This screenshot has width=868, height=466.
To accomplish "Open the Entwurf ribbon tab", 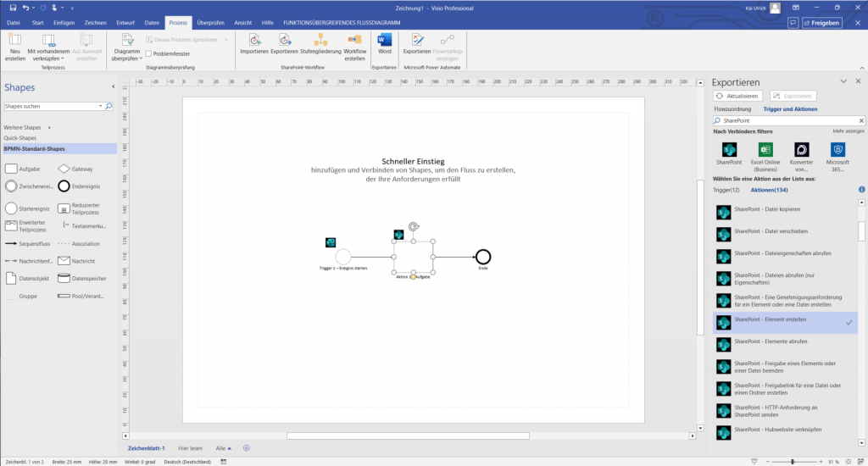I will click(125, 23).
